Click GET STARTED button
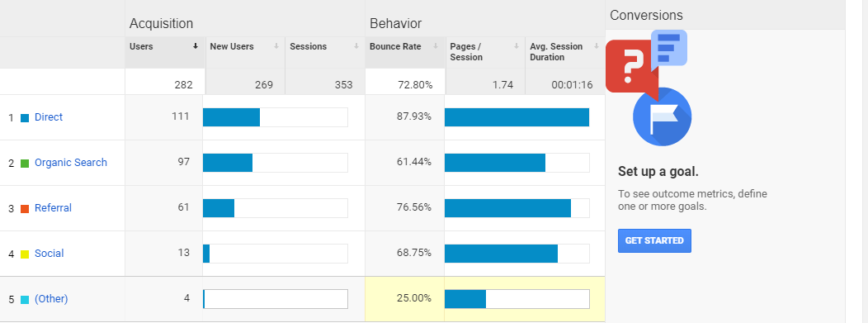Viewport: 868px width, 323px height. coord(654,240)
